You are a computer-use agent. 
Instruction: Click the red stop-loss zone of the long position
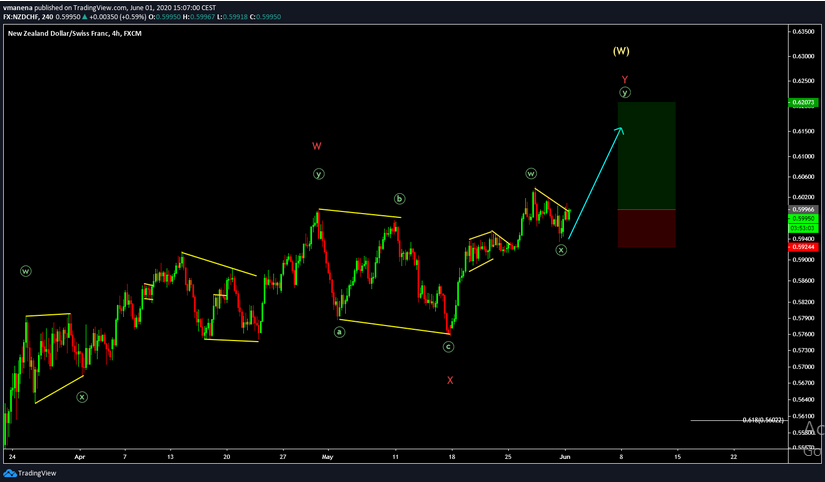pos(647,228)
